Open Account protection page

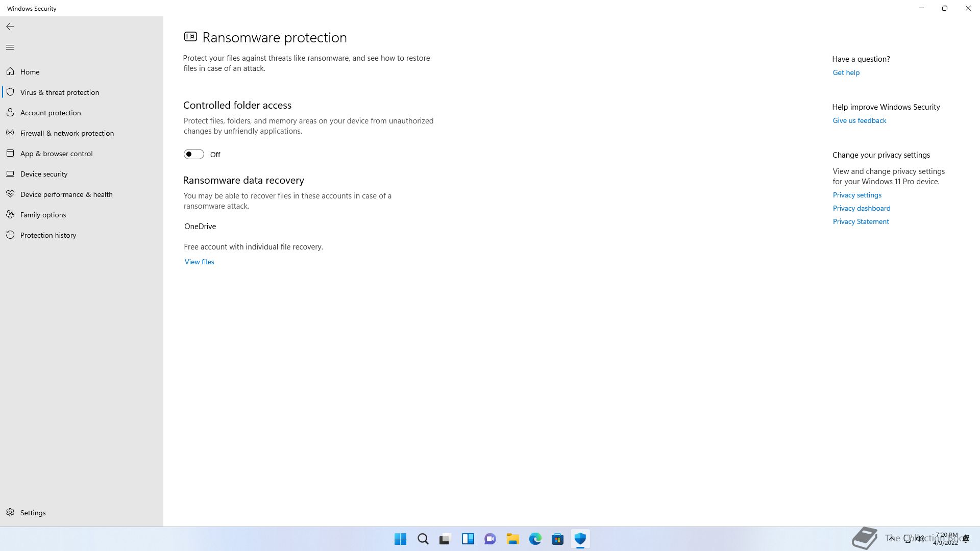click(x=82, y=113)
